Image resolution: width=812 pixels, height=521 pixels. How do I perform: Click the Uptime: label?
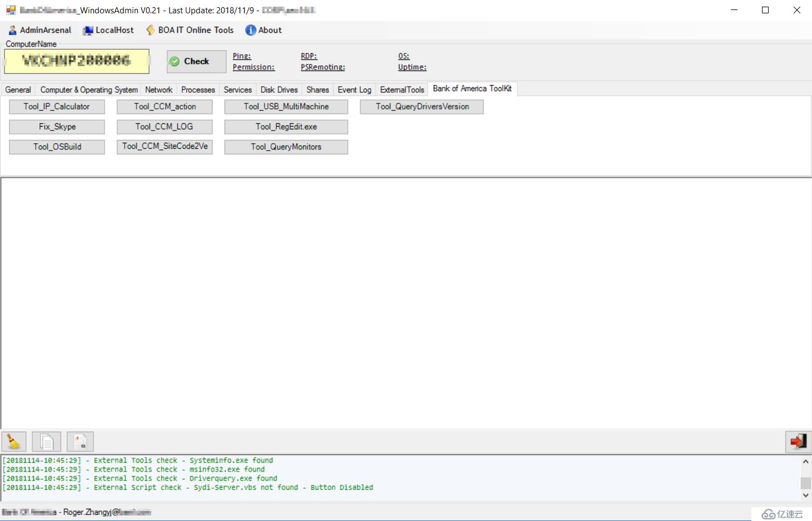(x=412, y=67)
